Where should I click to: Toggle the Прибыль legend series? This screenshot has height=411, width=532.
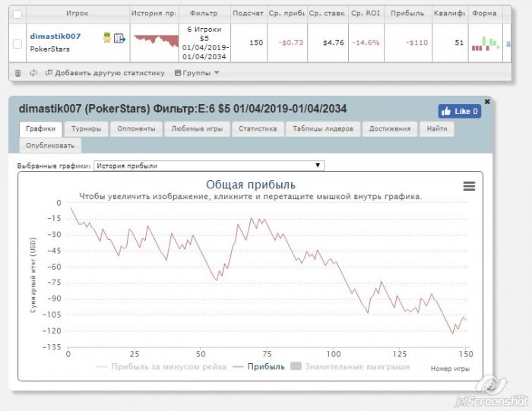coord(259,367)
